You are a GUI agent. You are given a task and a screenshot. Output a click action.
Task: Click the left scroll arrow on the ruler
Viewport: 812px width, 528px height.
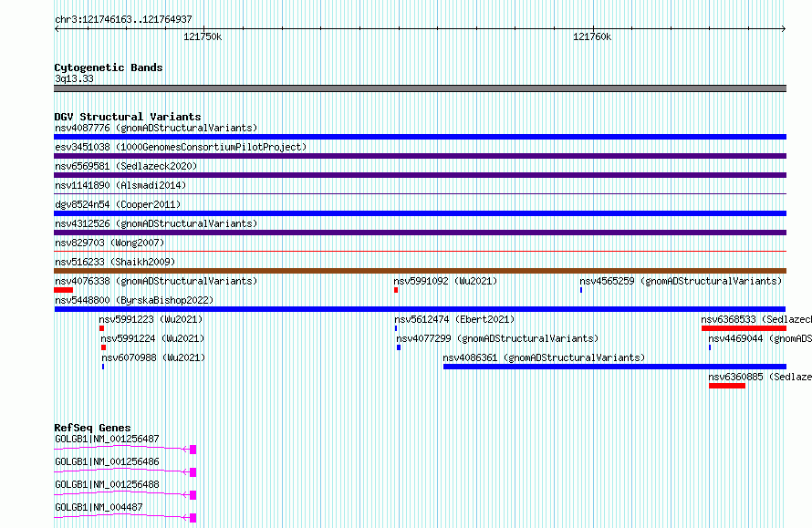[x=57, y=28]
